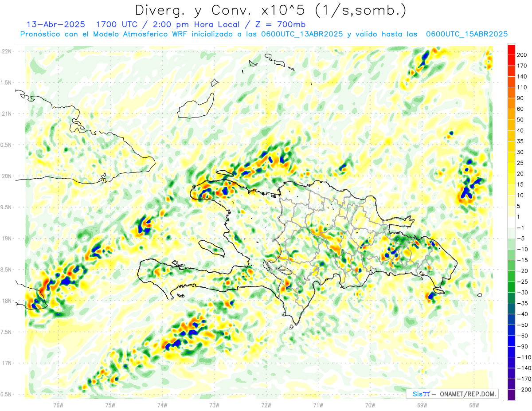This screenshot has width=532, height=411.
Task: Click the '73W' longitude label
Action: [x=214, y=405]
